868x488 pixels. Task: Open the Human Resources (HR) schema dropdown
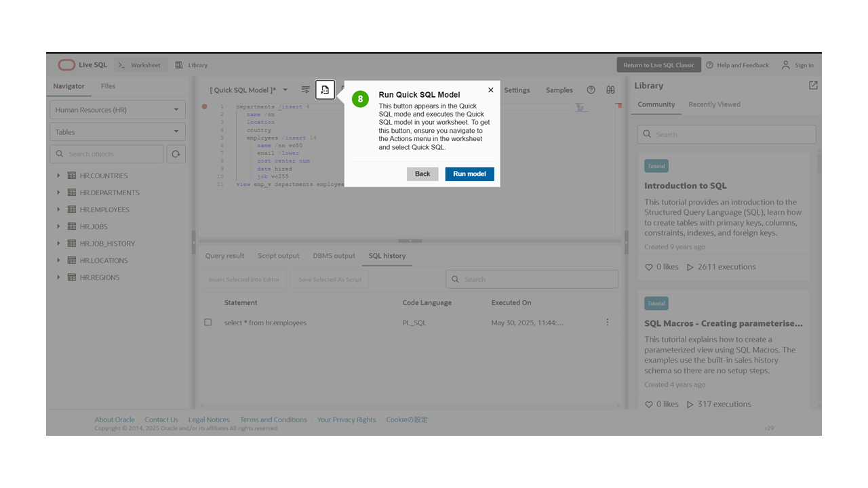[117, 109]
